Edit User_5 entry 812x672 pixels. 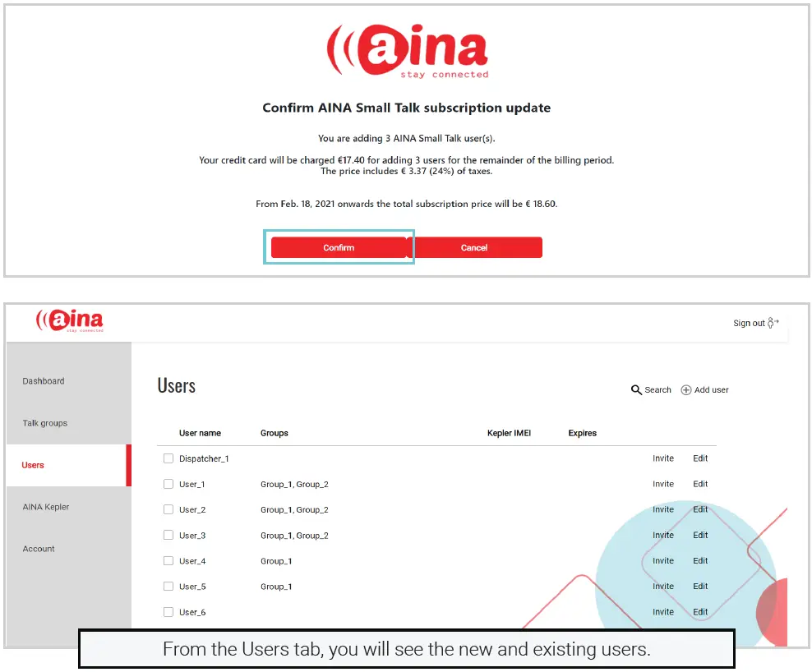tap(700, 586)
